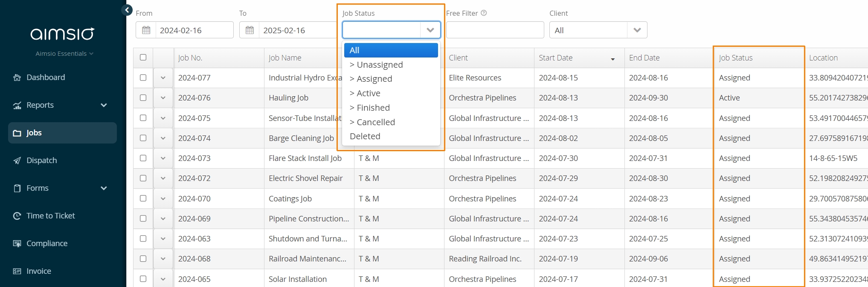Click the Compliance icon in sidebar
868x287 pixels.
tap(17, 244)
